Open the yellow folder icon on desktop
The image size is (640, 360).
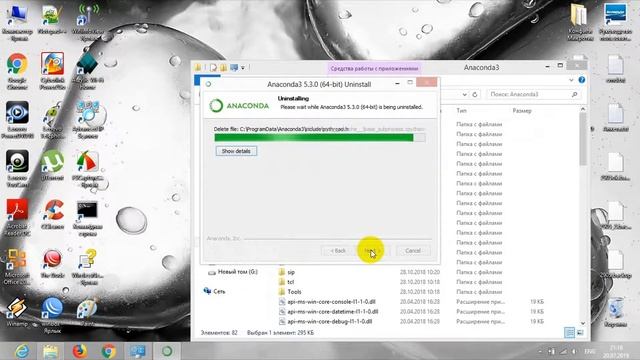580,22
